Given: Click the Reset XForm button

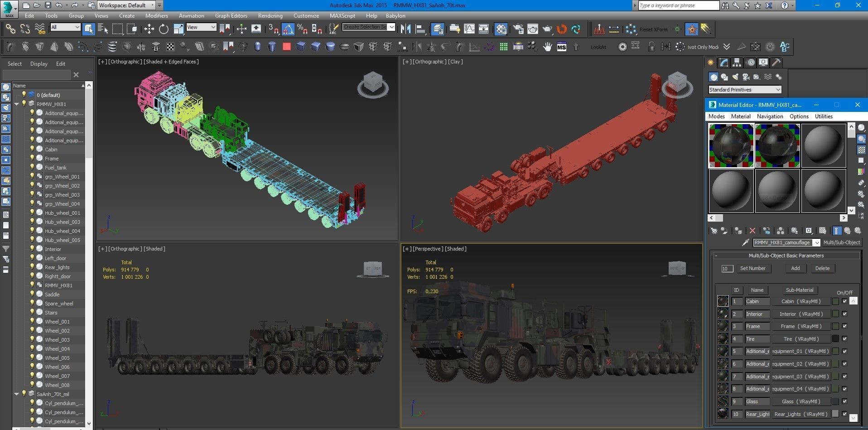Looking at the screenshot, I should [653, 29].
